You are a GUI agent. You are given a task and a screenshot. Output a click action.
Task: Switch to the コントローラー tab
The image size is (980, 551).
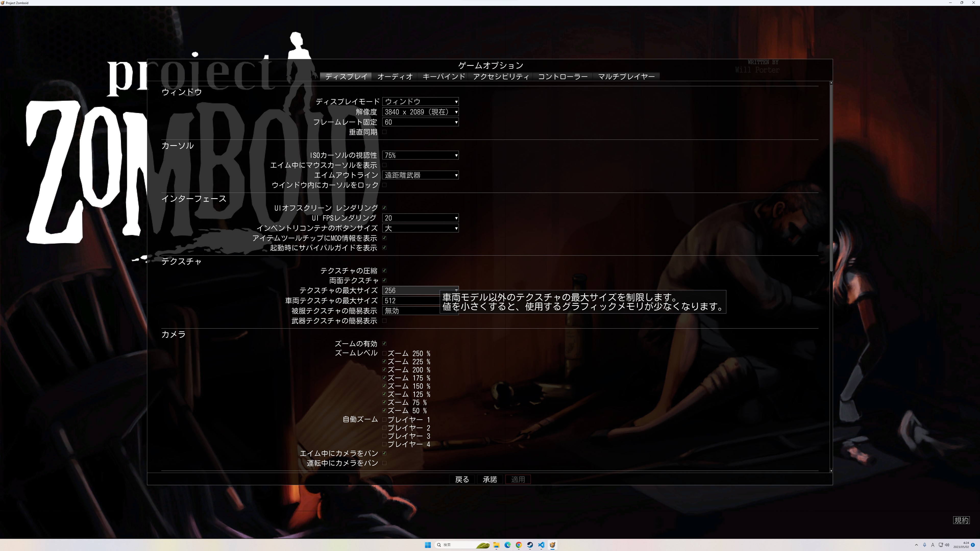pyautogui.click(x=563, y=77)
